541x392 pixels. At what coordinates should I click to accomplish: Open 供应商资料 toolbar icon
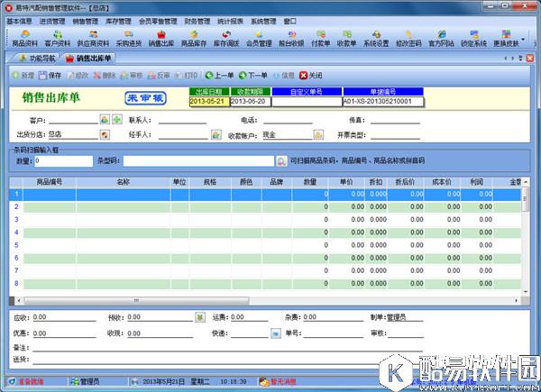[93, 39]
